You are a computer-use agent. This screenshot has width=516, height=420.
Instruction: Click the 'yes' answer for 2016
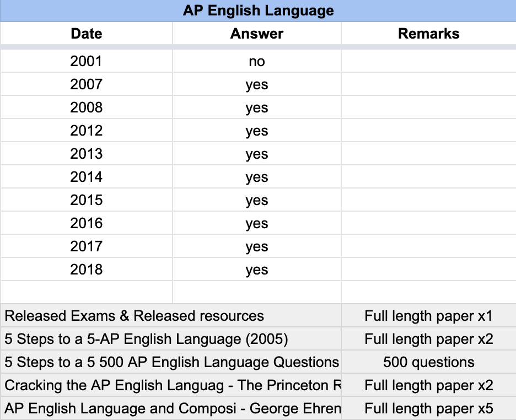pyautogui.click(x=256, y=223)
